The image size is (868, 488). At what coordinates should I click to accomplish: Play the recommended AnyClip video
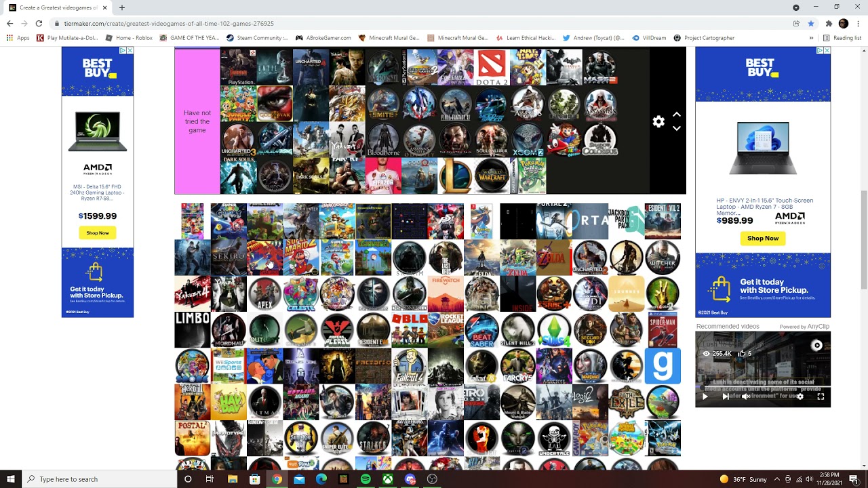[705, 396]
